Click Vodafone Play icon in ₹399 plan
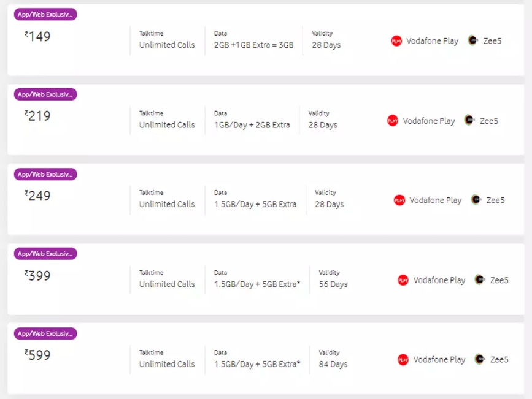Image resolution: width=532 pixels, height=399 pixels. coord(403,280)
